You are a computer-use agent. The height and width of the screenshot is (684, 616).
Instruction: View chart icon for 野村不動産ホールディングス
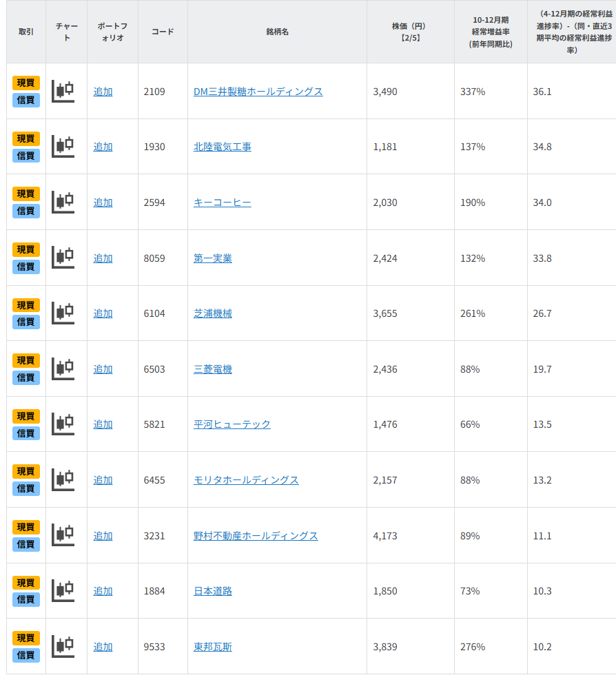pos(63,535)
